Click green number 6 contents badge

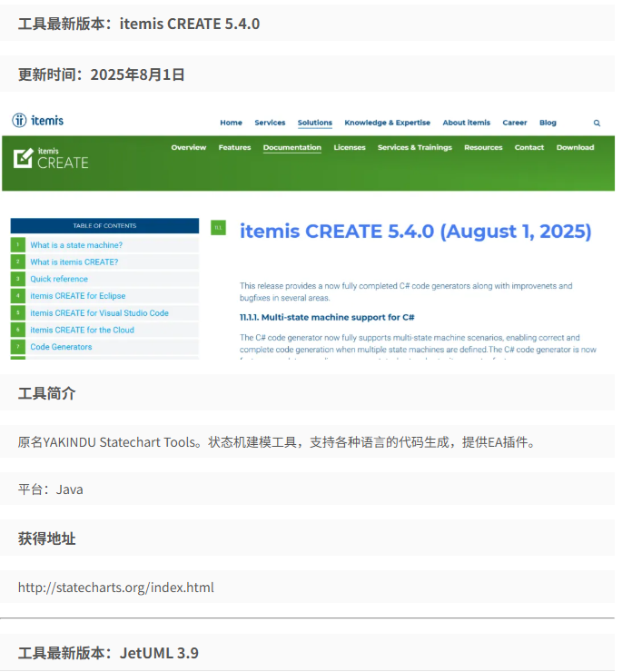[x=18, y=330]
